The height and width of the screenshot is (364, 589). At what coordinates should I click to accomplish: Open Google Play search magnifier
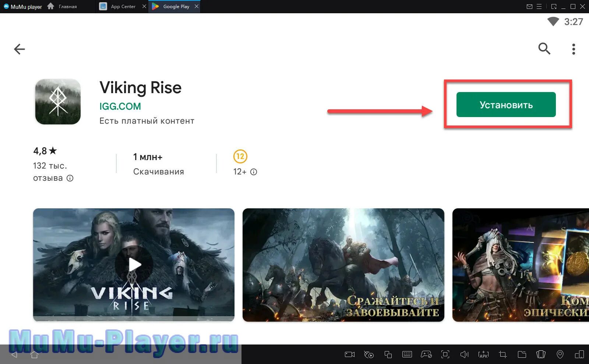coord(544,49)
